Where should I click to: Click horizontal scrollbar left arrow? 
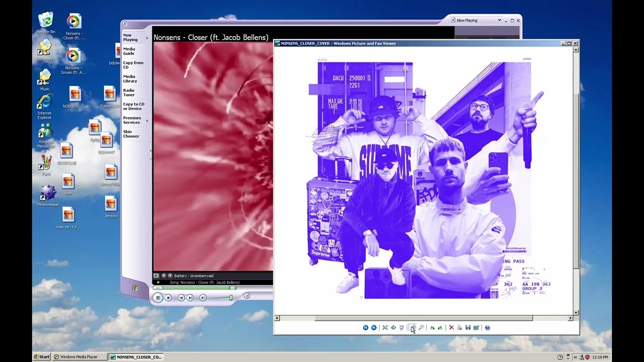tap(277, 318)
